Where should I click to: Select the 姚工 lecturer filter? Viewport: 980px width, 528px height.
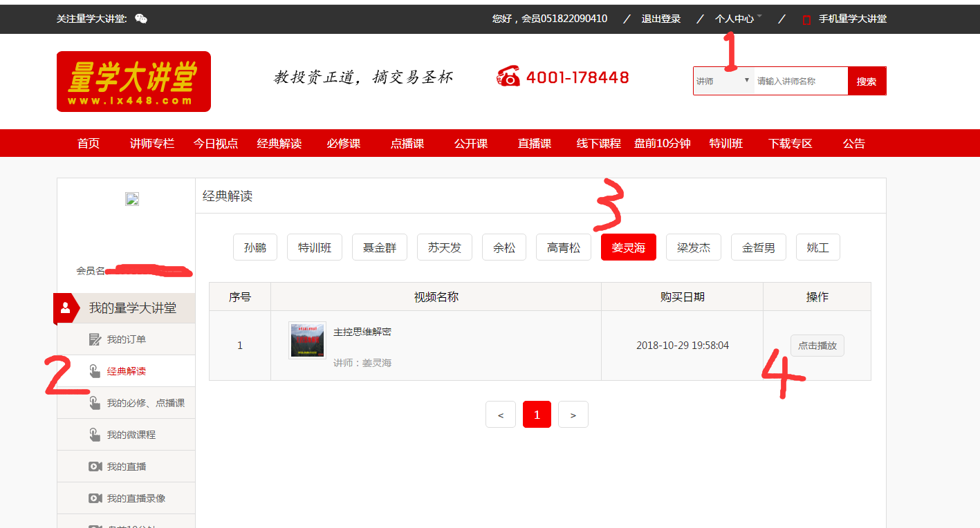pyautogui.click(x=818, y=247)
